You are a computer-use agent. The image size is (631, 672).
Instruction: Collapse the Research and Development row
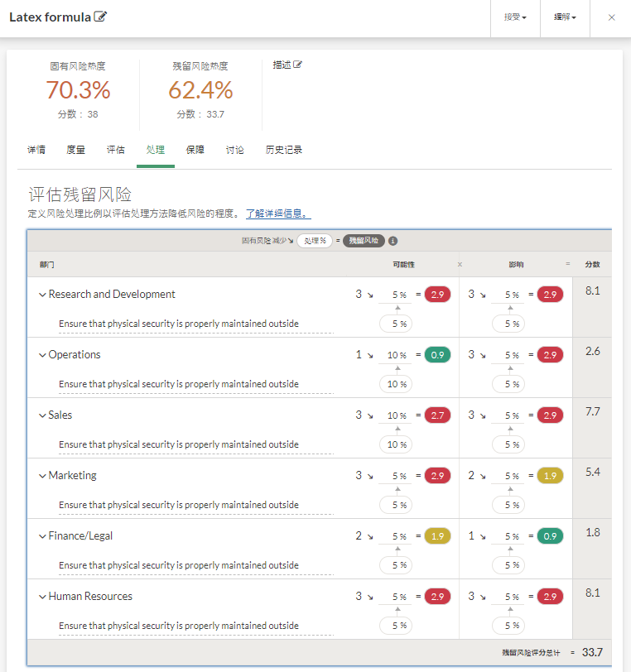pos(42,295)
